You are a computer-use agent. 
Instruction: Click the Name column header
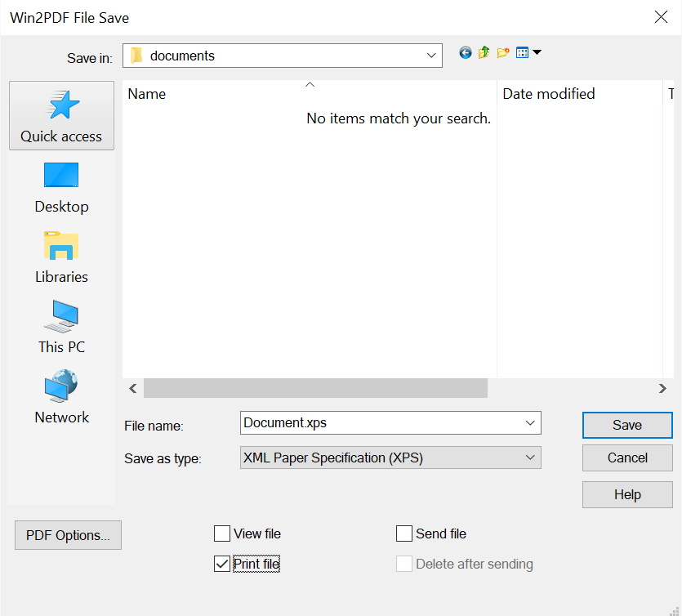pos(146,94)
